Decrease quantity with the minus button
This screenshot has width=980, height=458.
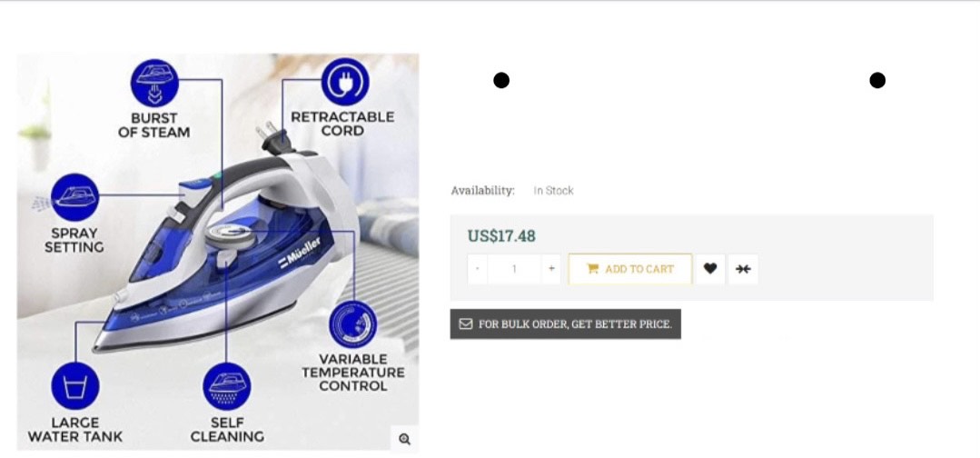pyautogui.click(x=478, y=269)
